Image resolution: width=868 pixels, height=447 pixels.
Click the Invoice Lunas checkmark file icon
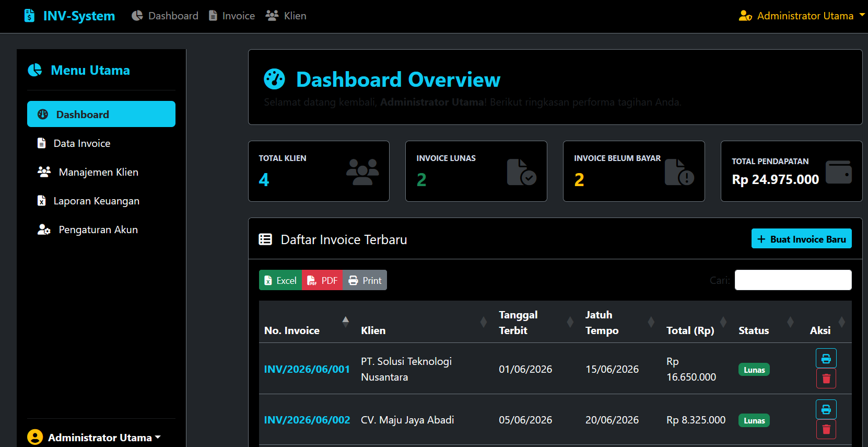pyautogui.click(x=522, y=172)
